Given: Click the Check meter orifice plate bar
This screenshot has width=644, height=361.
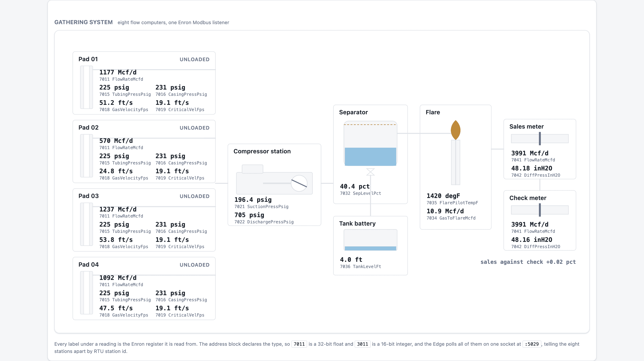Looking at the screenshot, I should tap(540, 210).
